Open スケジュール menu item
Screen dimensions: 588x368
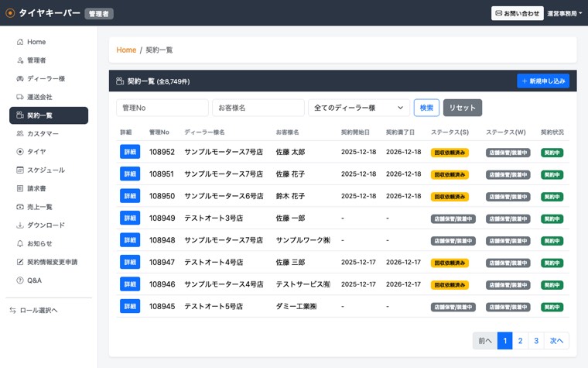click(x=49, y=170)
